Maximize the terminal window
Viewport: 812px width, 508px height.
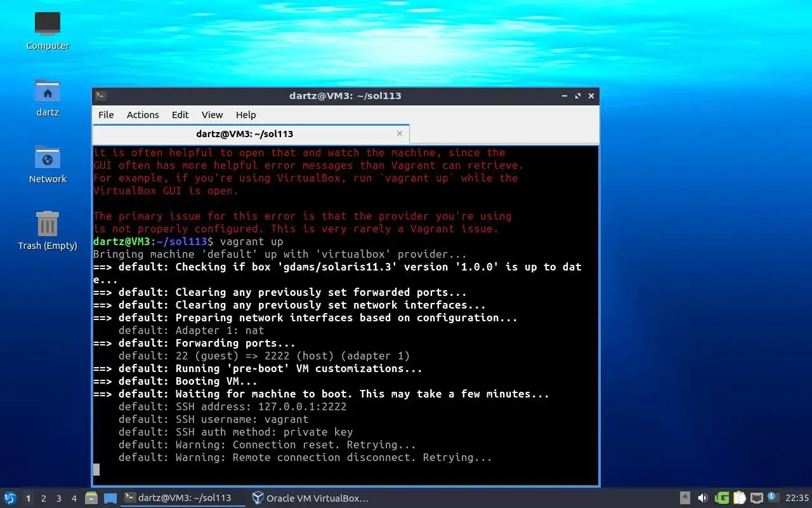(578, 96)
